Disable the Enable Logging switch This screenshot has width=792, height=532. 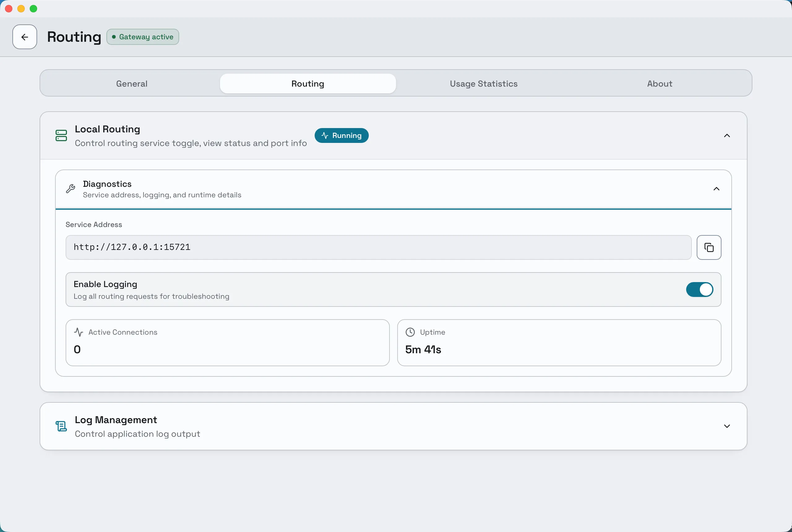point(699,290)
